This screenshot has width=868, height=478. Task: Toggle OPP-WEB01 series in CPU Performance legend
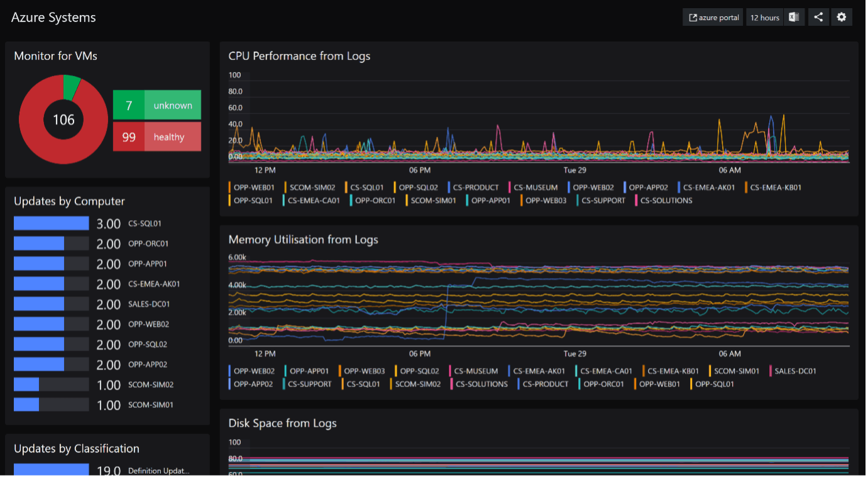251,187
